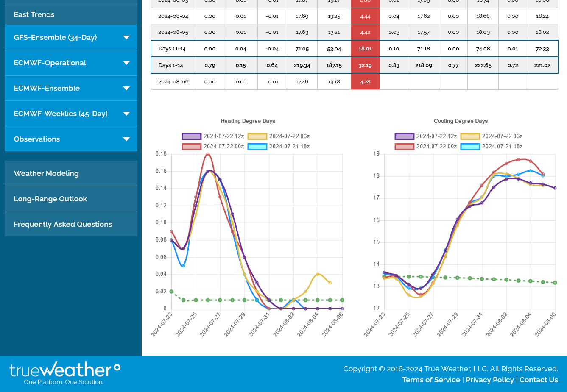Open the ECMWF-Ensemble dropdown arrow
Image resolution: width=567 pixels, height=392 pixels.
(x=126, y=89)
